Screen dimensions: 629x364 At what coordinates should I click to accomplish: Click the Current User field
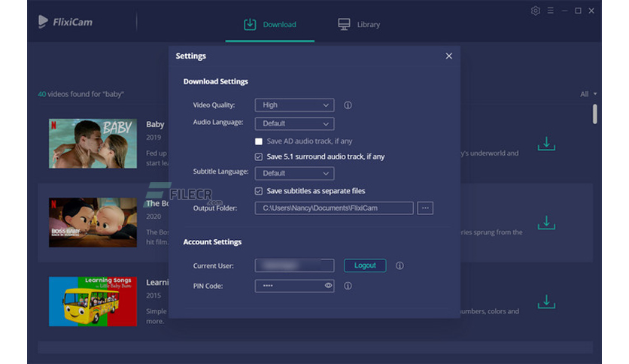(x=294, y=265)
